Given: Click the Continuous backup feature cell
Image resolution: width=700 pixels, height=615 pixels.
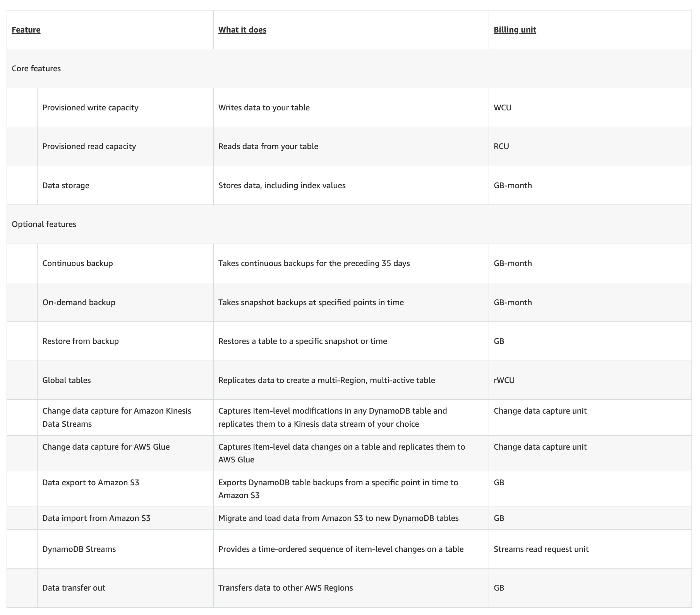Looking at the screenshot, I should 77,263.
